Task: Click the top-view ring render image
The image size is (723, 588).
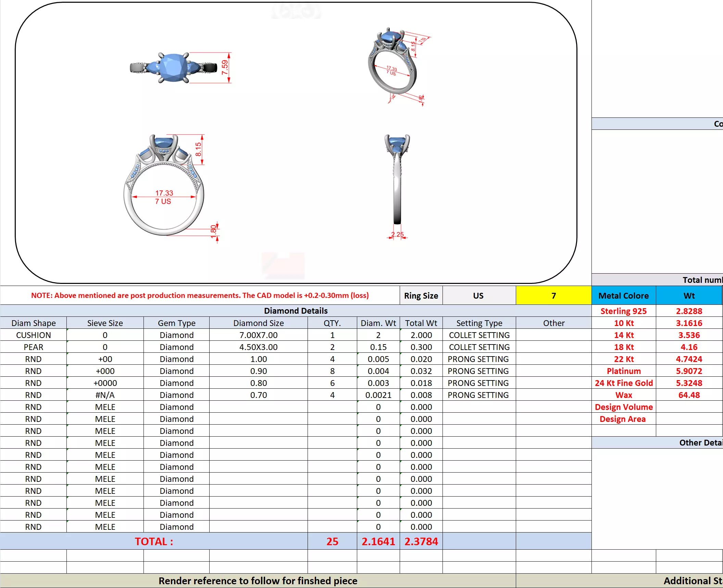Action: coord(174,67)
